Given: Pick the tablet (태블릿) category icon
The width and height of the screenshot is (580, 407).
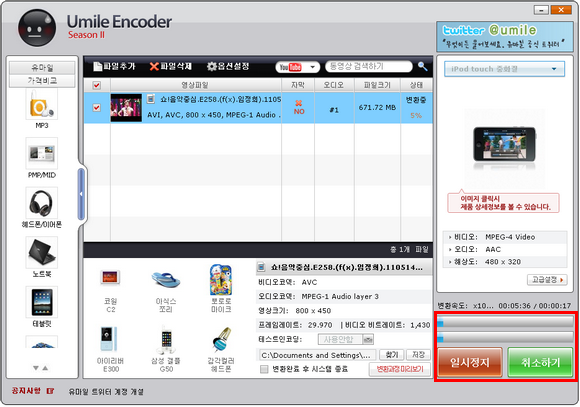Looking at the screenshot, I should (x=42, y=302).
